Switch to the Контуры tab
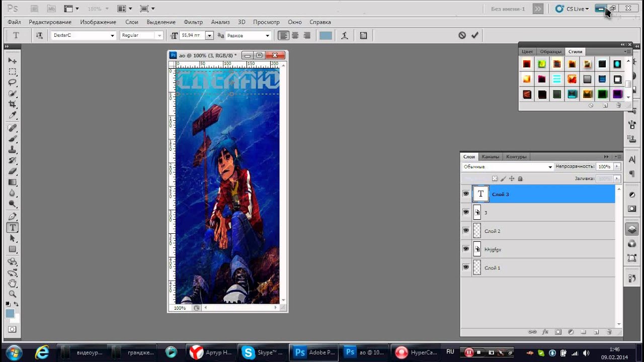Image resolution: width=644 pixels, height=362 pixels. click(x=516, y=157)
